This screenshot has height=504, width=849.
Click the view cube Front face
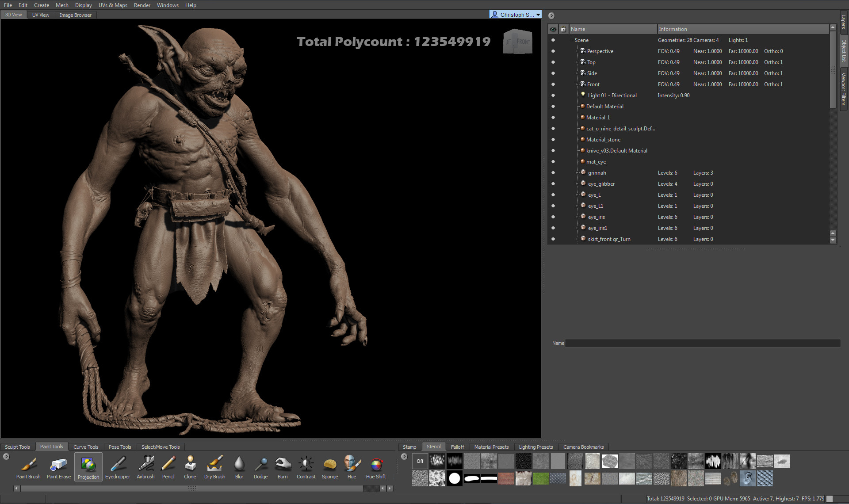pos(524,42)
